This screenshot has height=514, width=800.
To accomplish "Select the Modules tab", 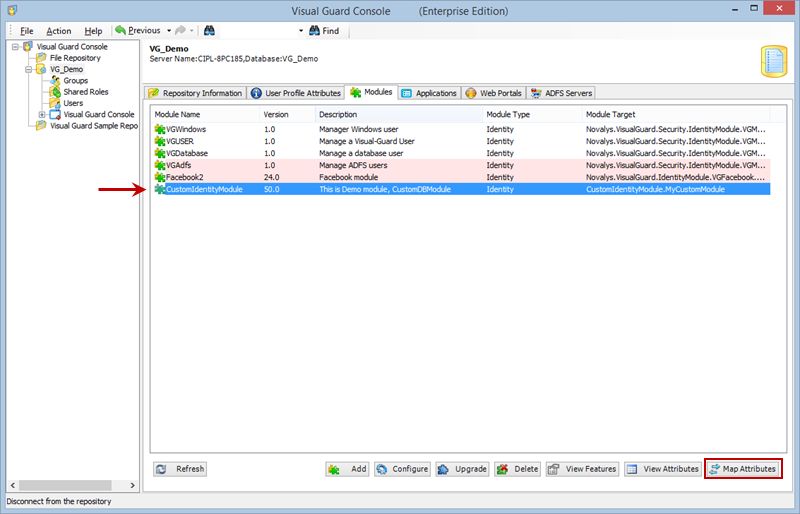I will (371, 92).
